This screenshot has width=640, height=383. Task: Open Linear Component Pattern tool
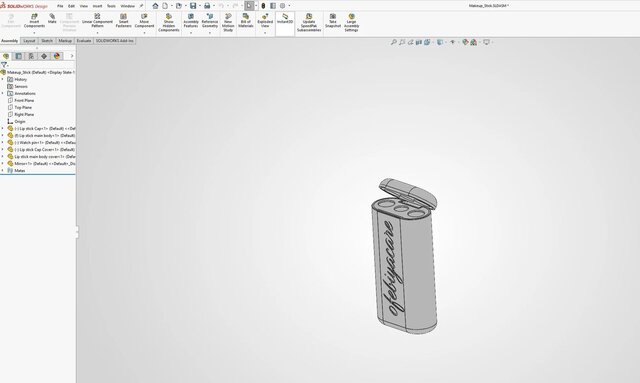coord(97,21)
